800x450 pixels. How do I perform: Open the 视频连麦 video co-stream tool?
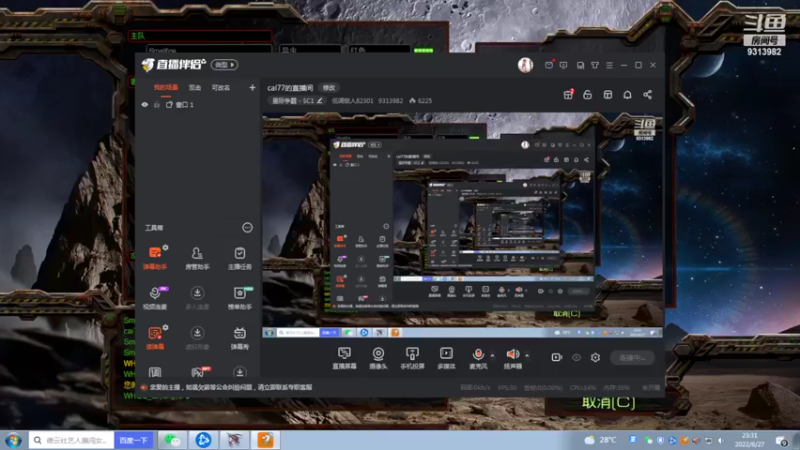155,298
